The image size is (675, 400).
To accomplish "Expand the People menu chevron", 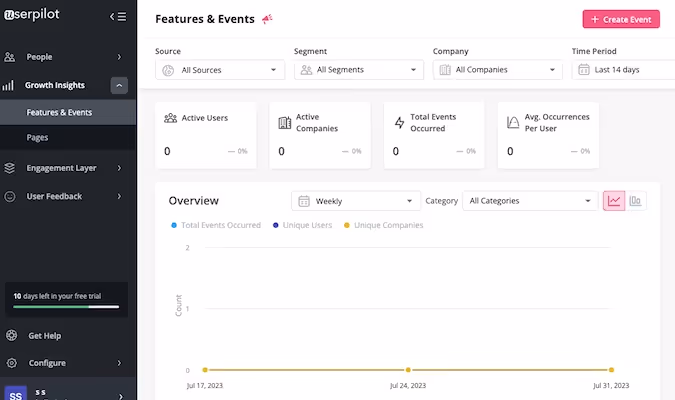I will pos(119,57).
